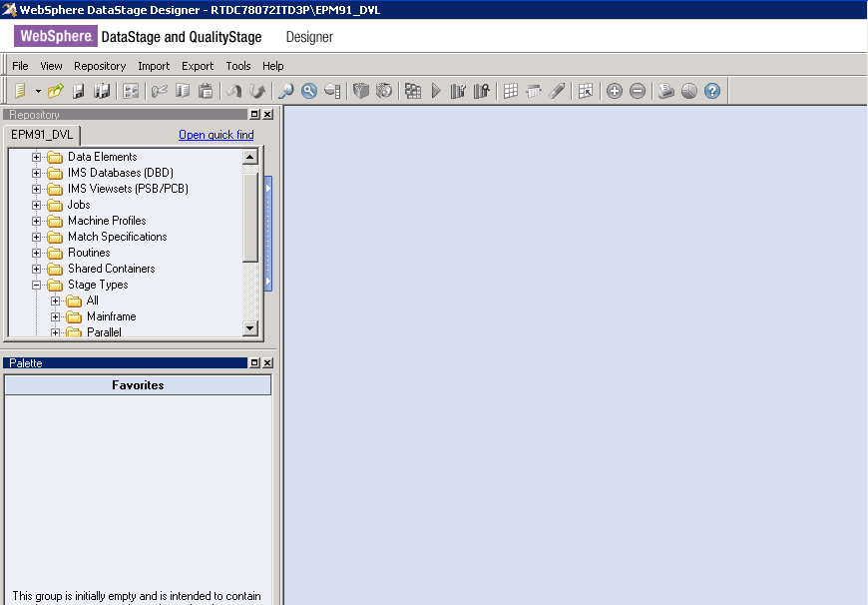The height and width of the screenshot is (605, 868).
Task: Expand the Routines folder
Action: point(37,253)
